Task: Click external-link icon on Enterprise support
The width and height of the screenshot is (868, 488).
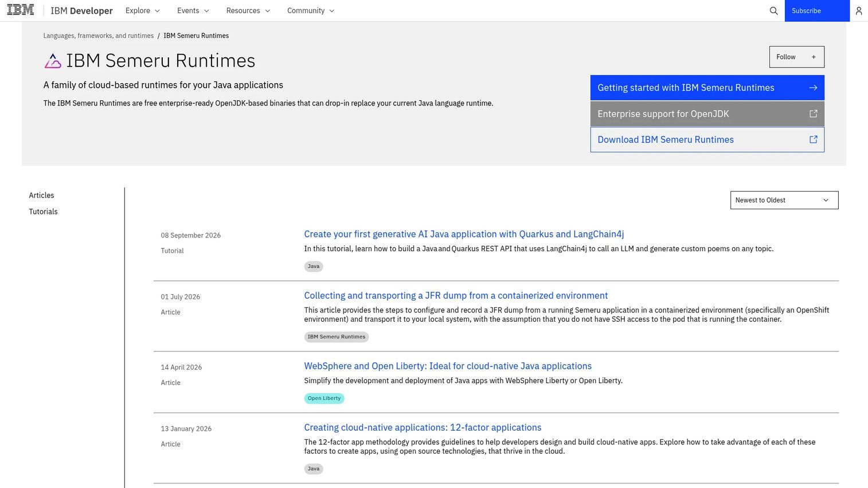Action: pos(813,114)
